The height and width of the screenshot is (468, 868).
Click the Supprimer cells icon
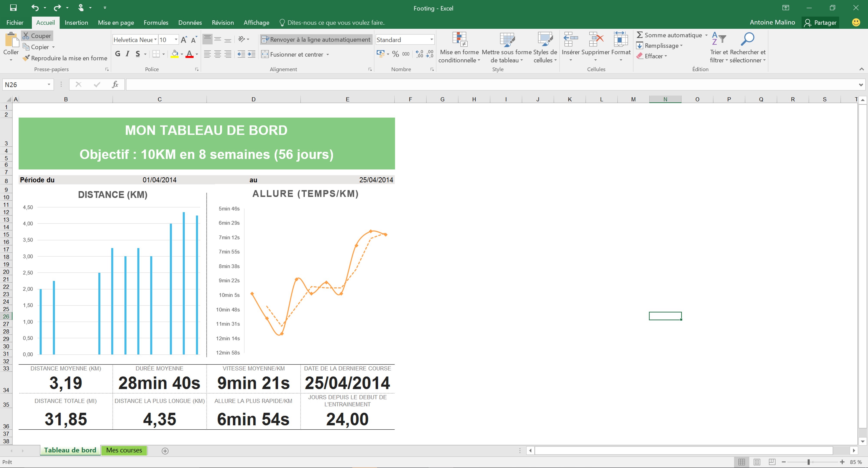pyautogui.click(x=596, y=39)
